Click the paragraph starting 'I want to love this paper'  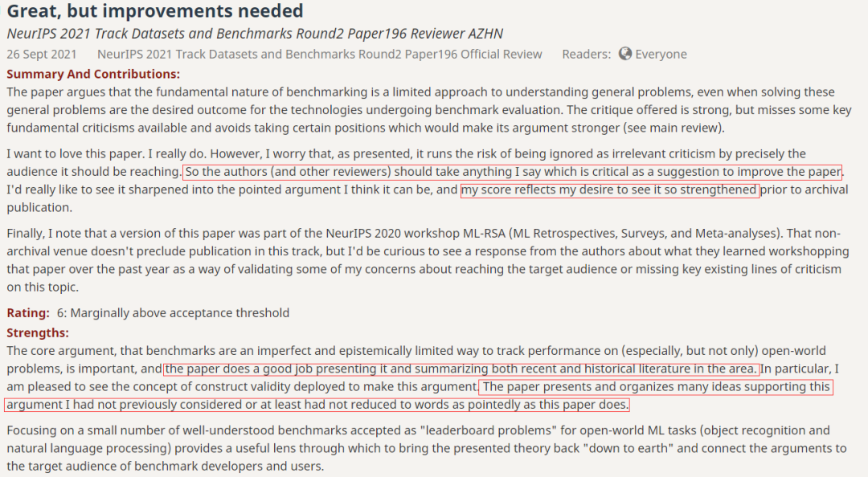pyautogui.click(x=428, y=181)
